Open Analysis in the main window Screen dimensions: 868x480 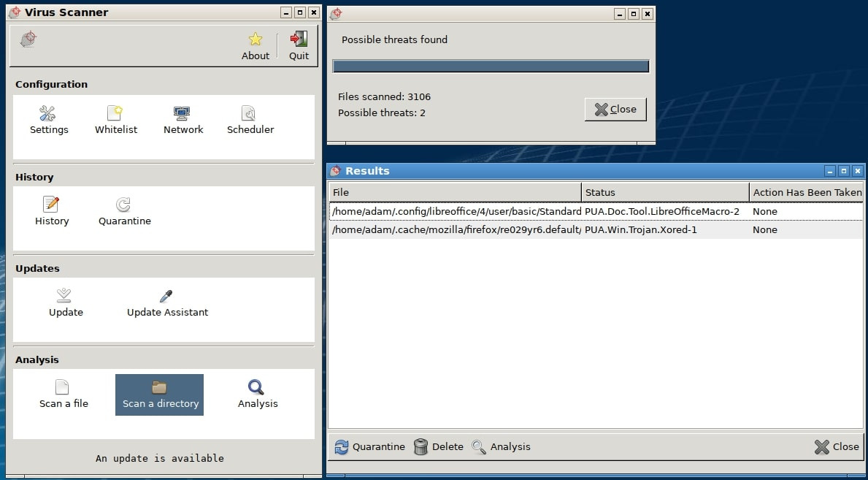pos(257,395)
